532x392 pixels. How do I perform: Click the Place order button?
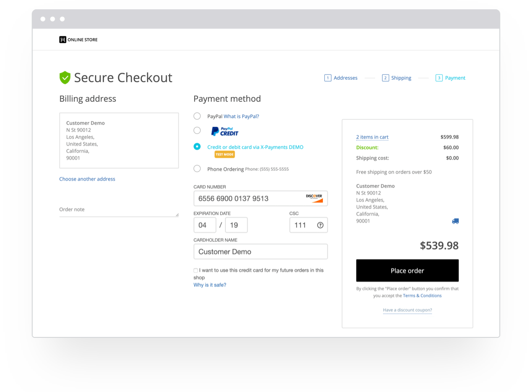tap(407, 270)
